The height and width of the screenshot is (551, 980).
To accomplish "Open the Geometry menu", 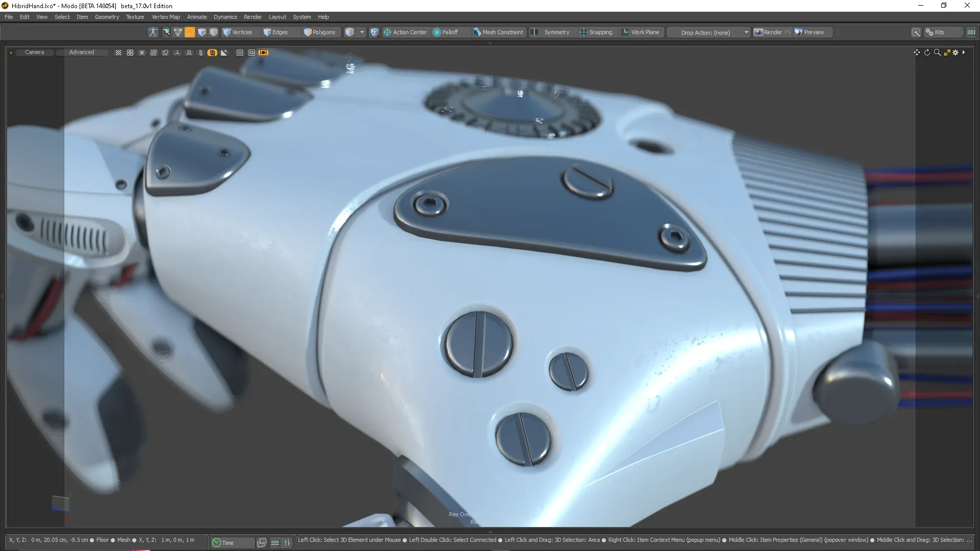I will (107, 17).
